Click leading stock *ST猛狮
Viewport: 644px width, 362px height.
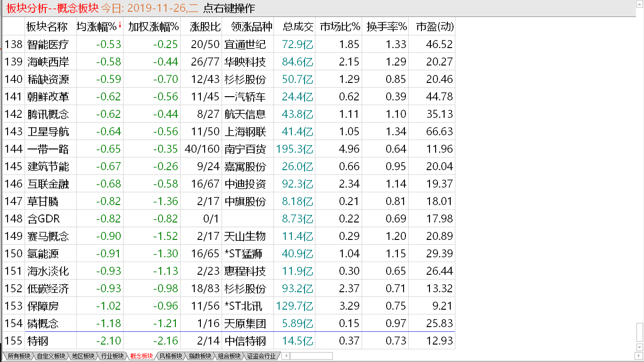(x=244, y=254)
